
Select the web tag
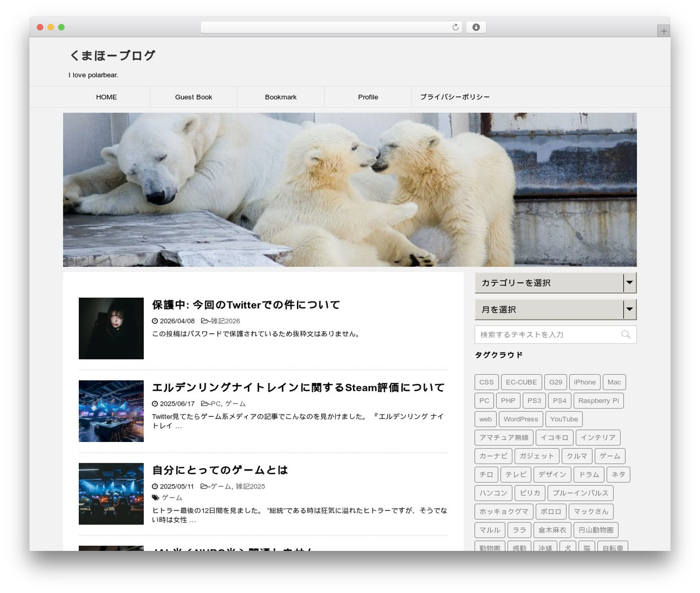coord(486,420)
